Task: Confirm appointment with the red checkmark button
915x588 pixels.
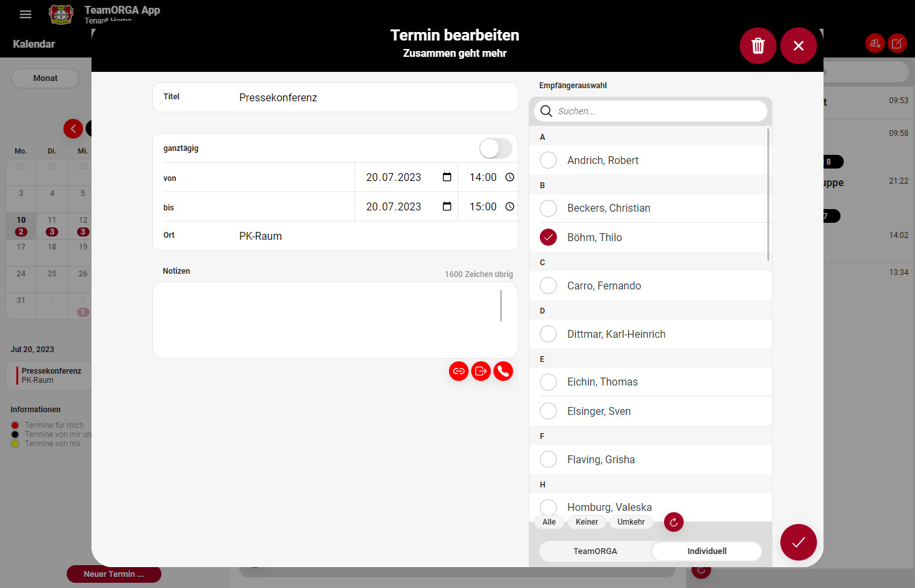Action: click(798, 542)
